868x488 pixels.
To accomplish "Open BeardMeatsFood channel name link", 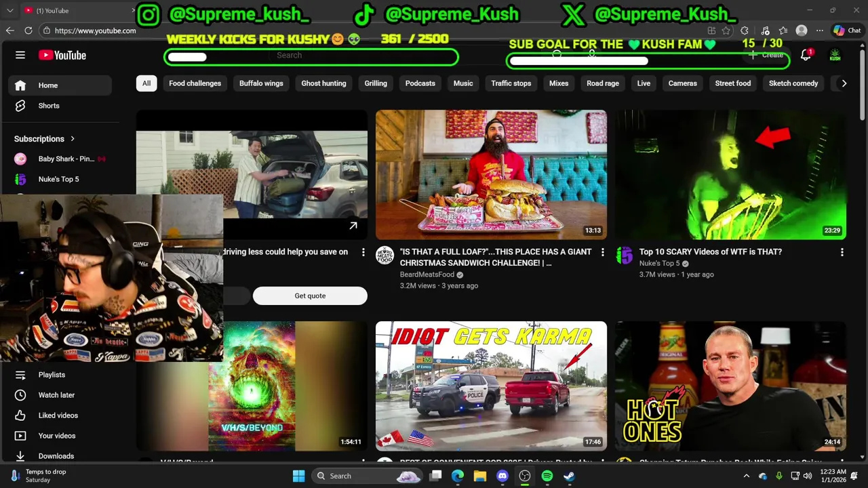I will coord(427,274).
